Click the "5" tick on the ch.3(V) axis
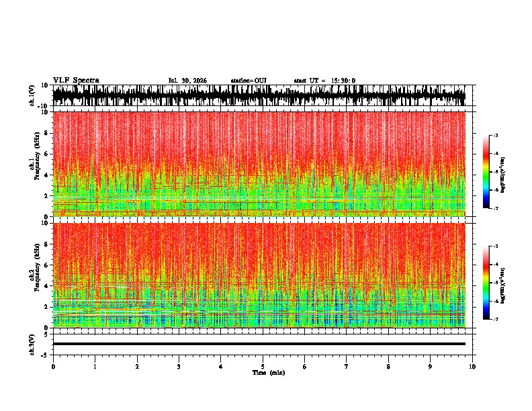Viewport: 532px width, 411px height. (46, 334)
